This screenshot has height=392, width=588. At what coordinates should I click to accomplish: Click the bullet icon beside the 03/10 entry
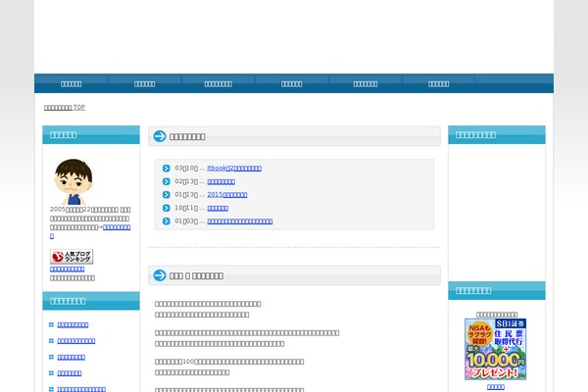[167, 169]
